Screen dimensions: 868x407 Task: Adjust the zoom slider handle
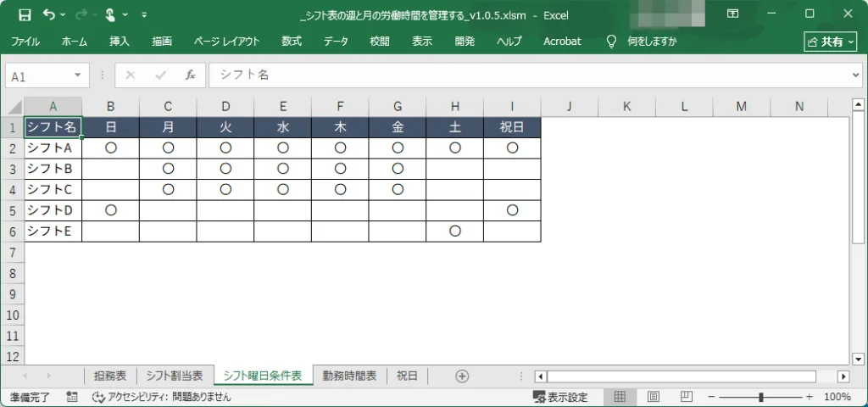pos(762,397)
